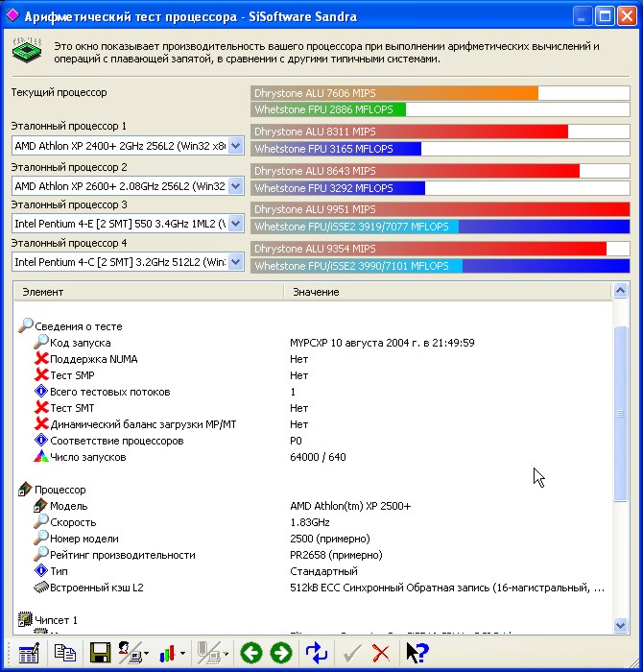Open the Pentium 4-E 550 combo box
Viewport: 643px width, 672px height.
point(128,224)
